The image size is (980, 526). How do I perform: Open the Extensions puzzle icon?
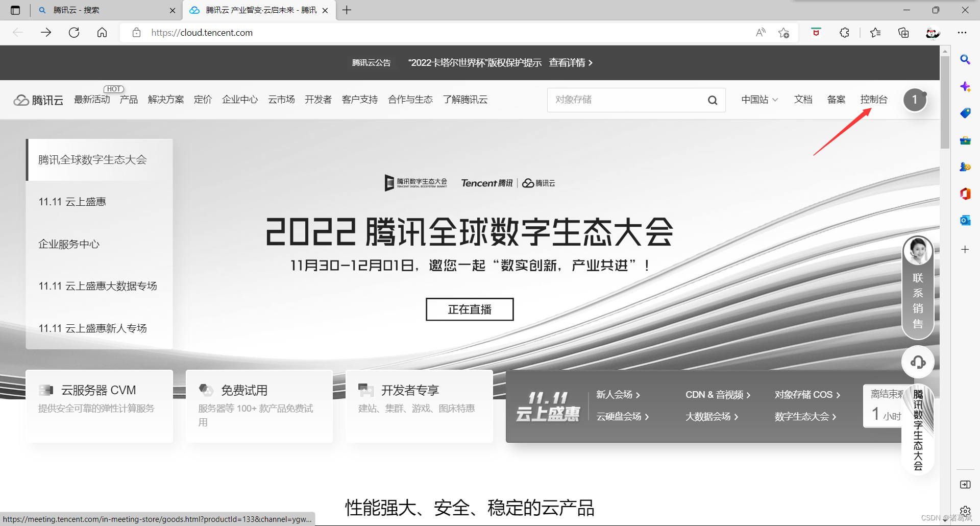click(x=844, y=33)
